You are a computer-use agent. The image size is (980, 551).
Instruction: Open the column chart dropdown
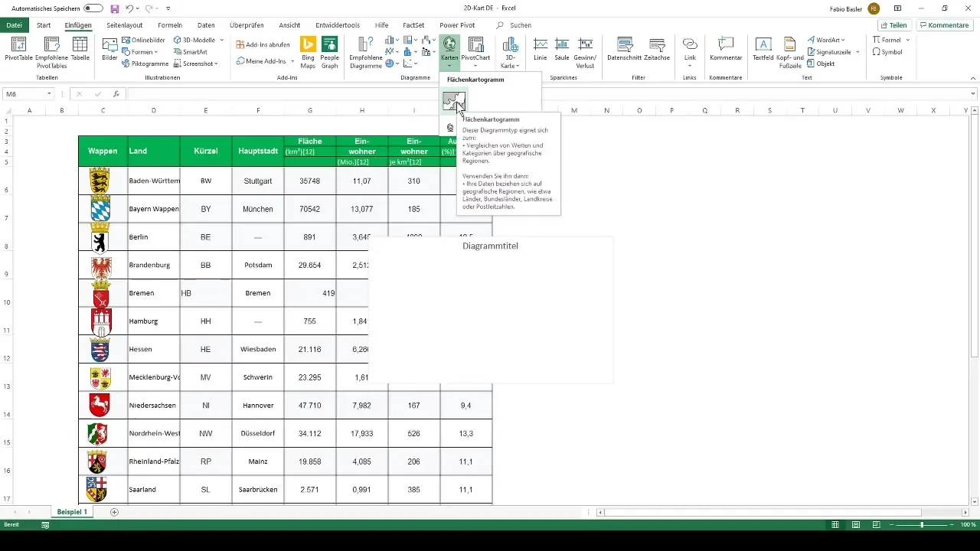393,40
